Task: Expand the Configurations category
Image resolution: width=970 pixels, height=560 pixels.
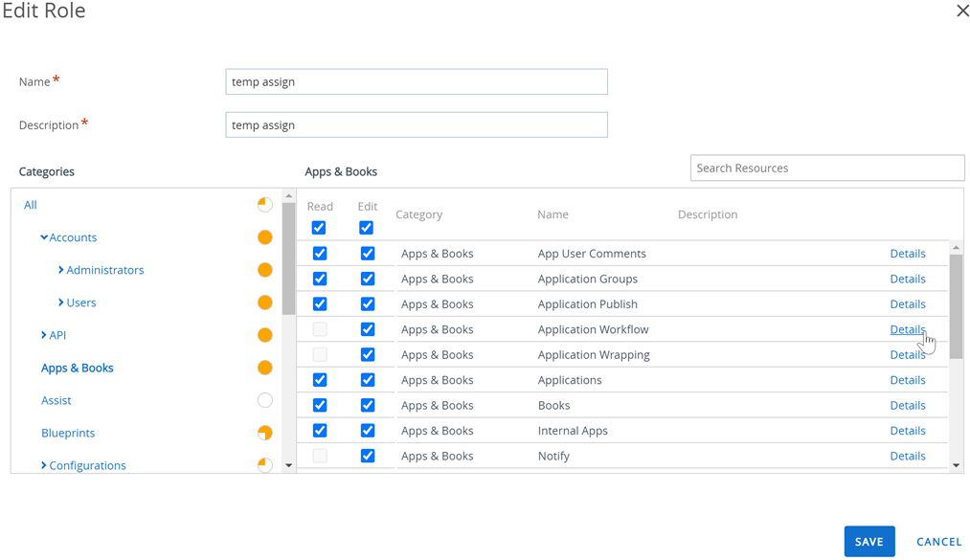Action: click(x=43, y=465)
